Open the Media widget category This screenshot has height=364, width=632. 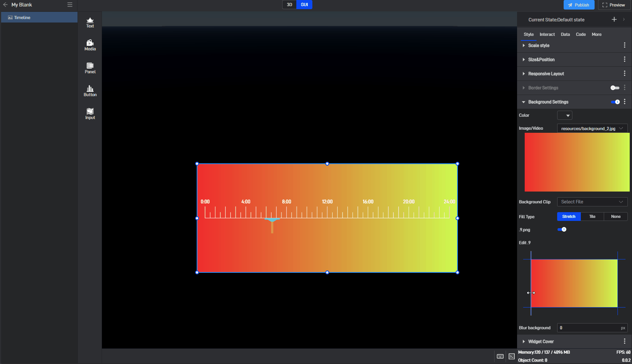pyautogui.click(x=90, y=45)
